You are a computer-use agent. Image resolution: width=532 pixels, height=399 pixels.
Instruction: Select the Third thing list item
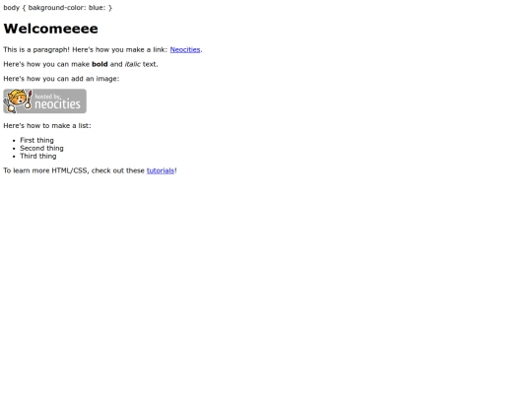point(38,156)
